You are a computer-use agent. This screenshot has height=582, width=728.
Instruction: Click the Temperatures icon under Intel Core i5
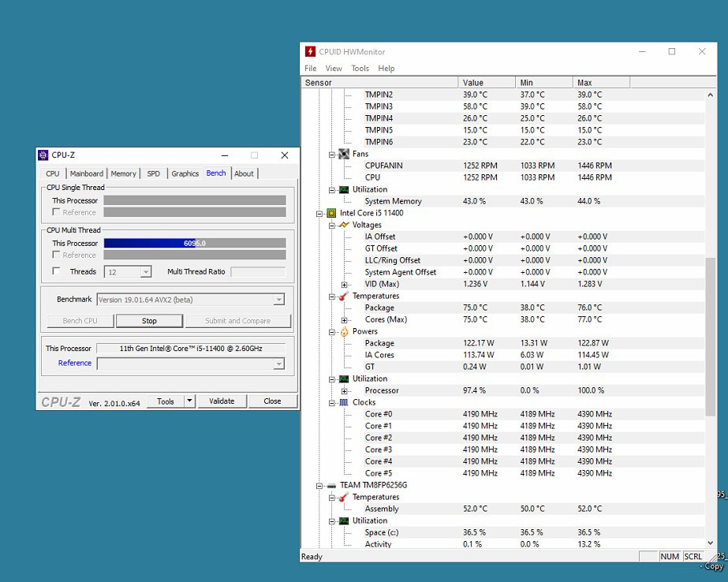pyautogui.click(x=344, y=296)
